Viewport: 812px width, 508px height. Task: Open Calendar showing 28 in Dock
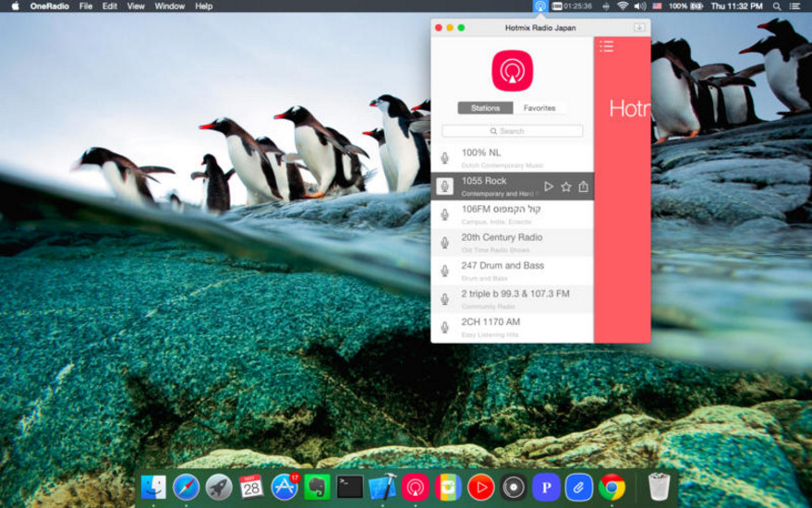(x=251, y=488)
